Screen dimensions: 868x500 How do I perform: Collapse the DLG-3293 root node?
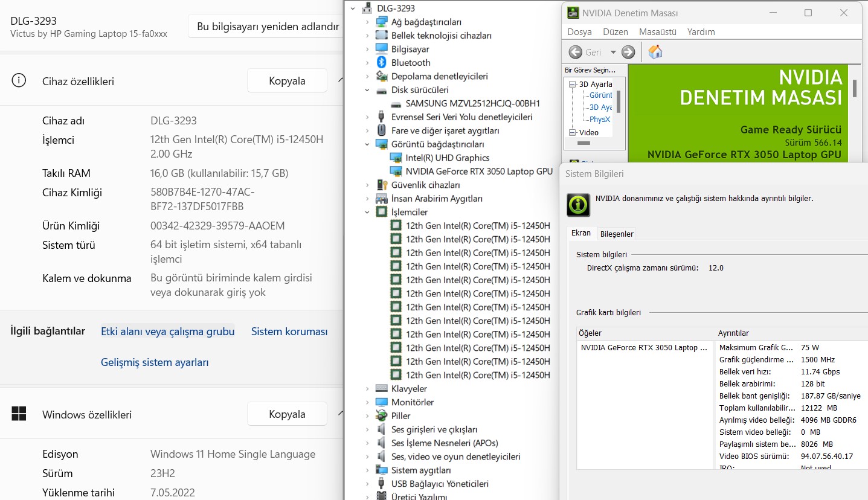[x=353, y=8]
